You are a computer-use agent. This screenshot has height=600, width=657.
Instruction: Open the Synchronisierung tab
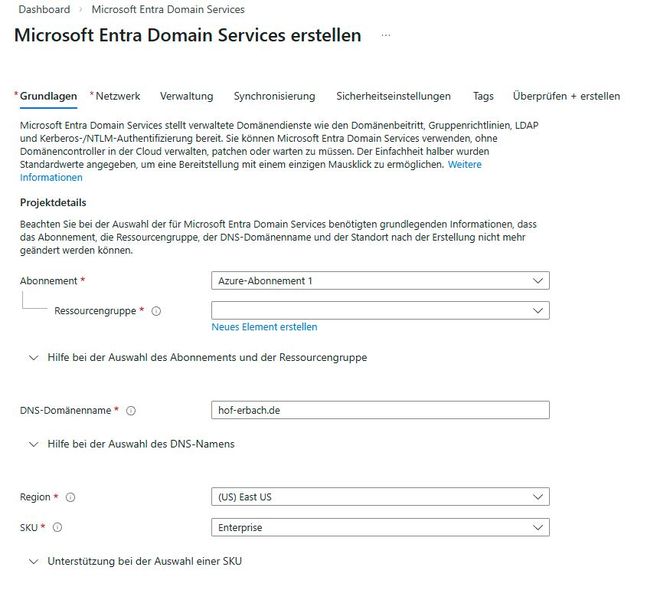click(x=274, y=96)
